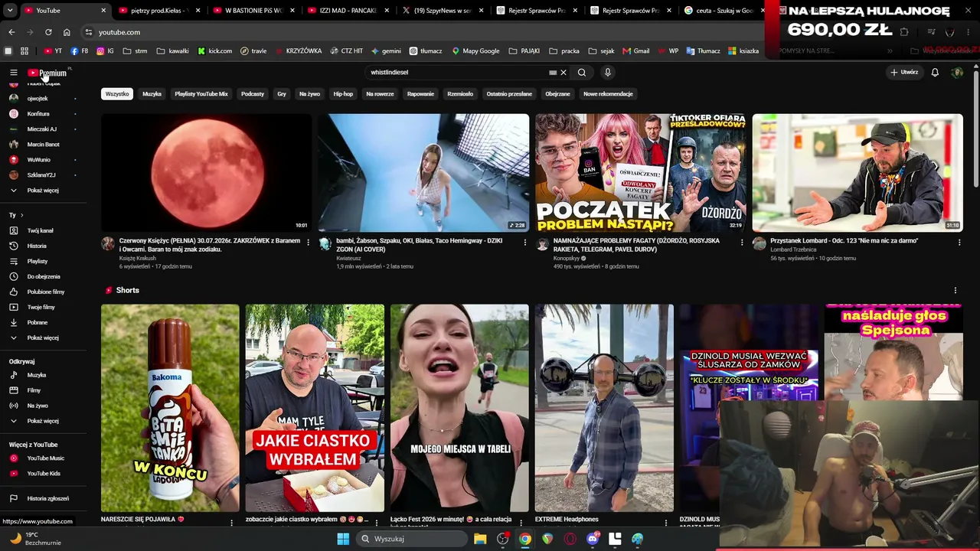Open the Windows Start menu
This screenshot has width=980, height=551.
click(x=343, y=539)
